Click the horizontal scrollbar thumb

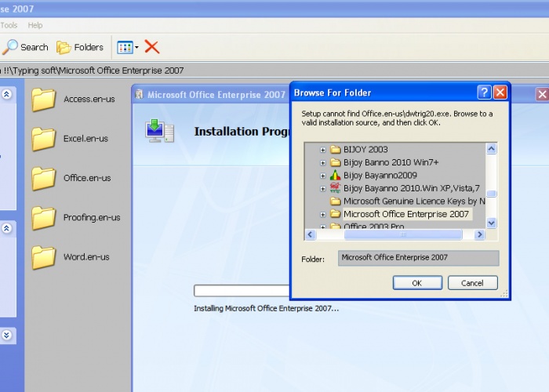pos(403,234)
